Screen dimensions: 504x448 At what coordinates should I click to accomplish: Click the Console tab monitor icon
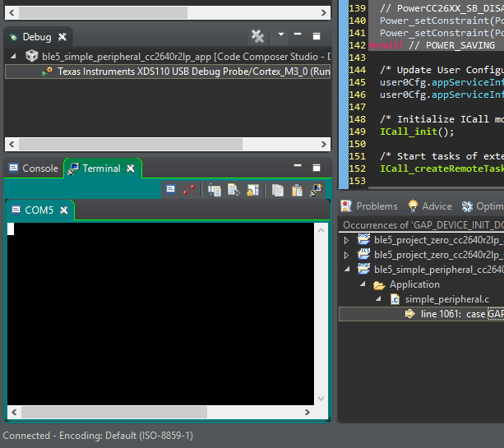(x=13, y=168)
